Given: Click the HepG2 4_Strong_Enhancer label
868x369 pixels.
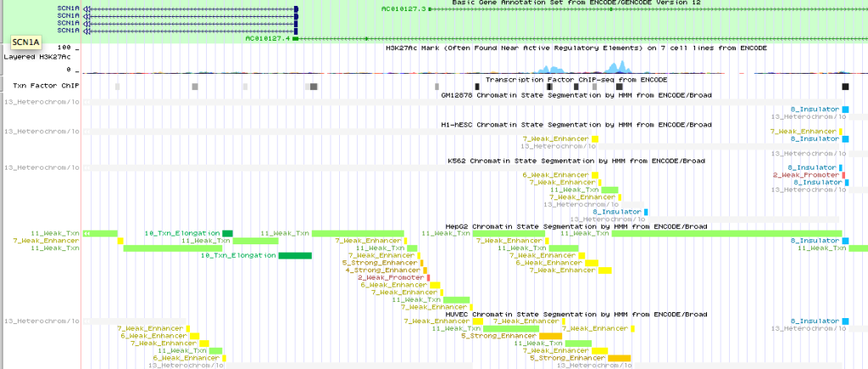Looking at the screenshot, I should [384, 270].
